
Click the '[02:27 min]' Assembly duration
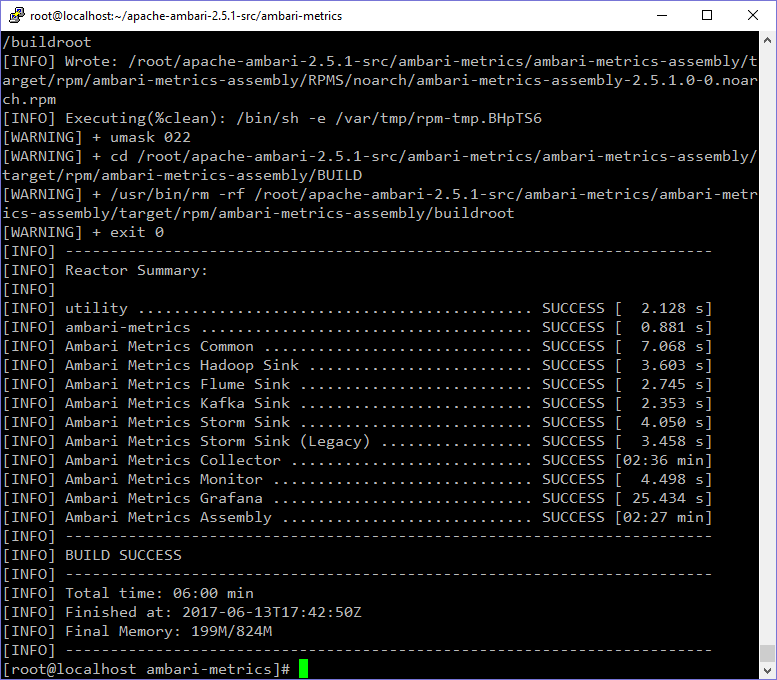[664, 517]
